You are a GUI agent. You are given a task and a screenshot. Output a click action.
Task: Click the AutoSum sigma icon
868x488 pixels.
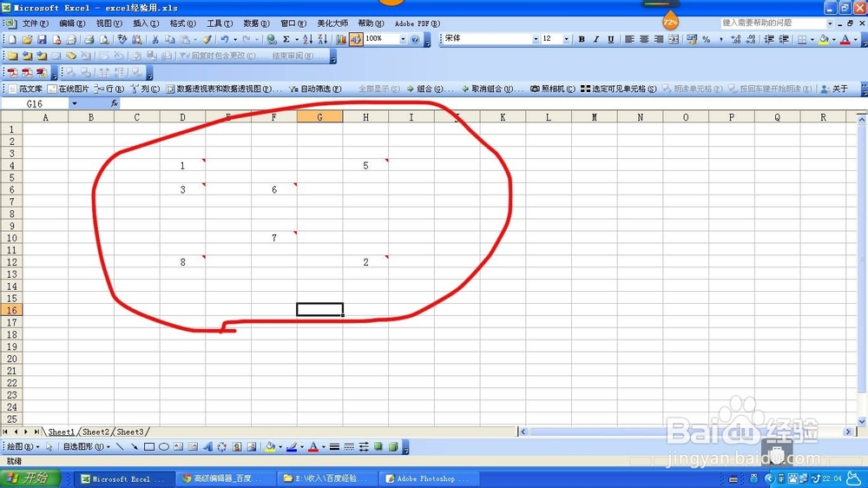pyautogui.click(x=286, y=39)
